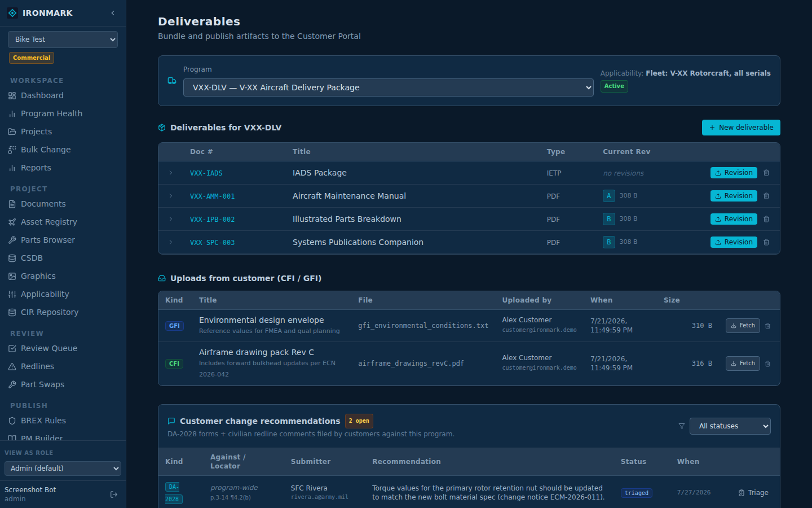Upload a revision for IADS Package
Viewport: 812px width, 508px height.
[x=734, y=173]
